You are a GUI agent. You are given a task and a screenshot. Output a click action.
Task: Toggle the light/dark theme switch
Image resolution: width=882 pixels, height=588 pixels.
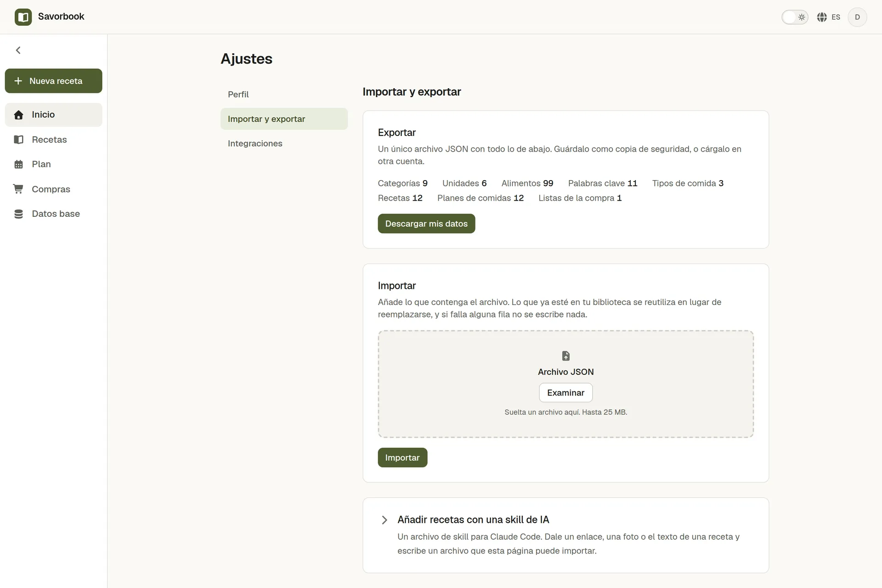[795, 17]
